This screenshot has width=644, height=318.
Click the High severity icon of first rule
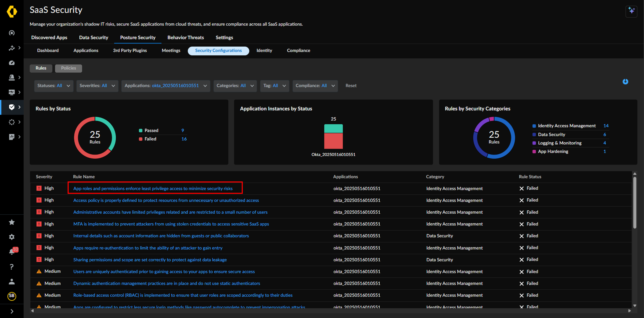(39, 188)
